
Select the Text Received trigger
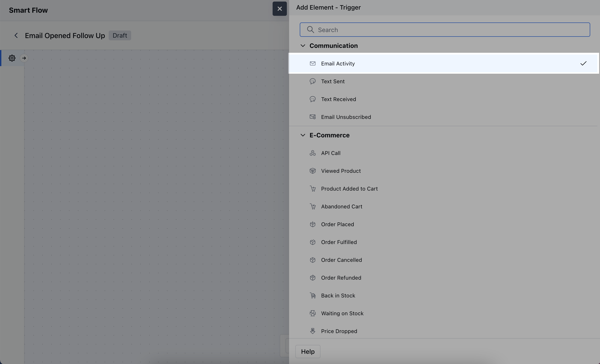coord(338,99)
